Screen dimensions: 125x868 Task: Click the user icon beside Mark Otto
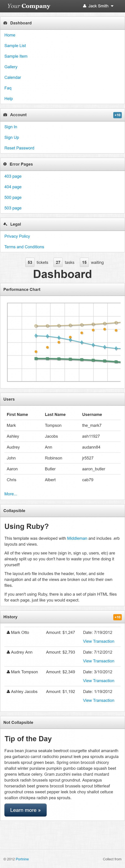[x=8, y=632]
